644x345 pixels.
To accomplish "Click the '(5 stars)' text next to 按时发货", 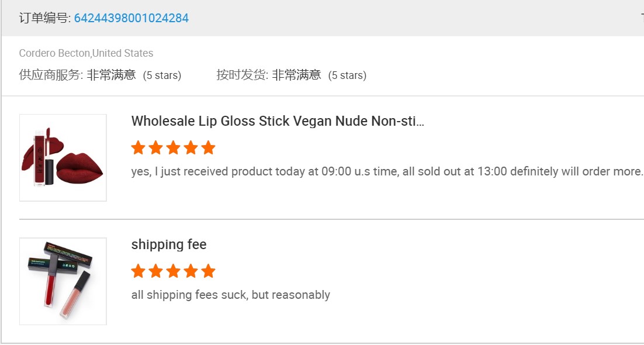I will tap(348, 75).
